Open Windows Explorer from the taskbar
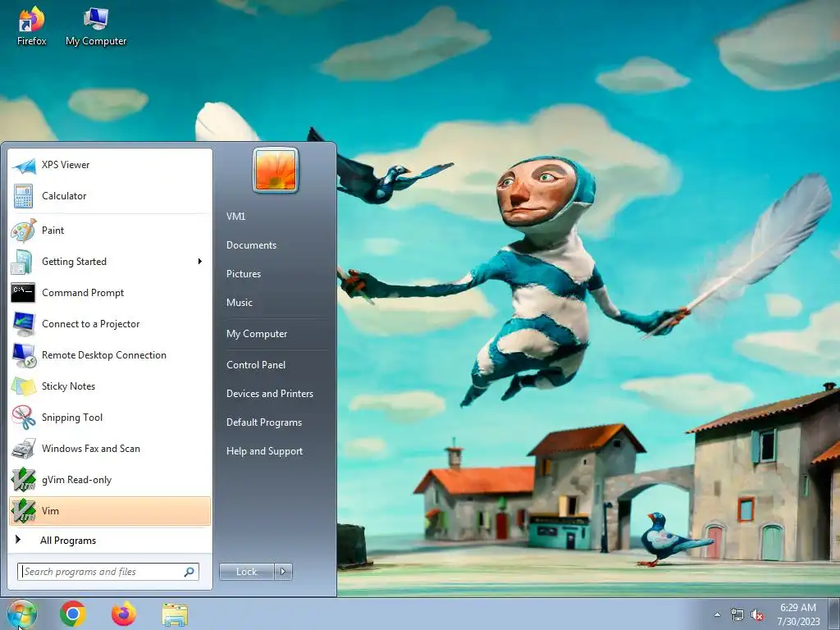Viewport: 840px width, 630px height. click(175, 615)
